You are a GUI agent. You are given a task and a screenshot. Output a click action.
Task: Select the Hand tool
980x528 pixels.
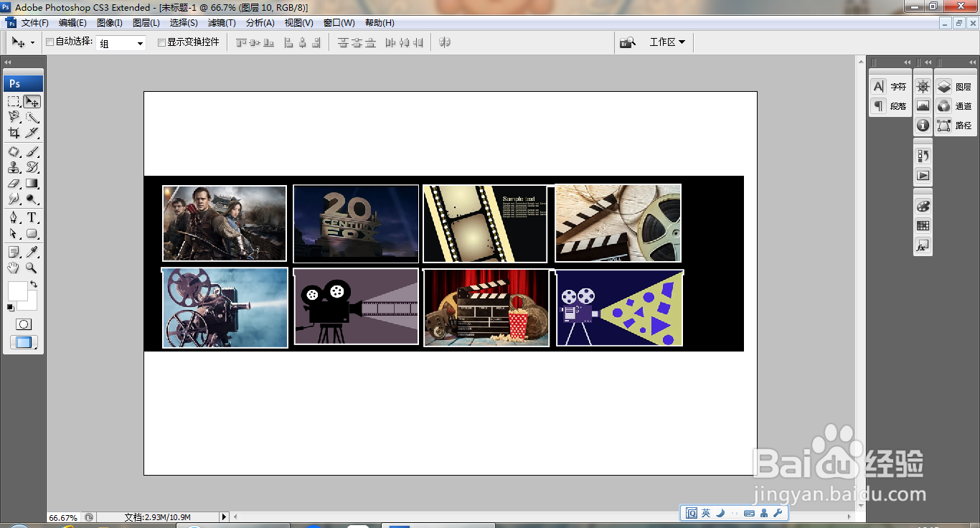point(14,268)
